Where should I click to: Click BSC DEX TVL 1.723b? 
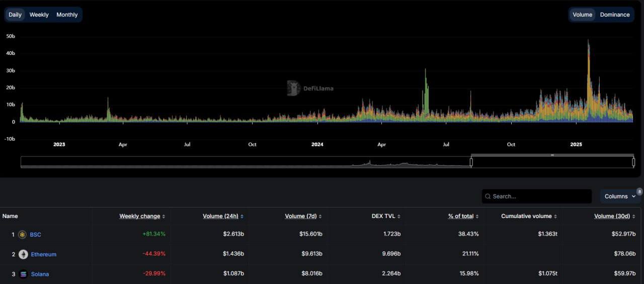pos(391,234)
